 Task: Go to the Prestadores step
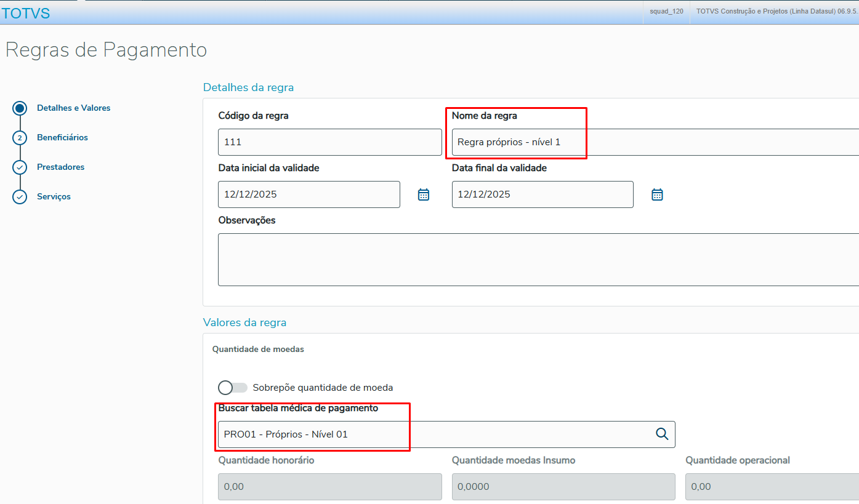[60, 167]
